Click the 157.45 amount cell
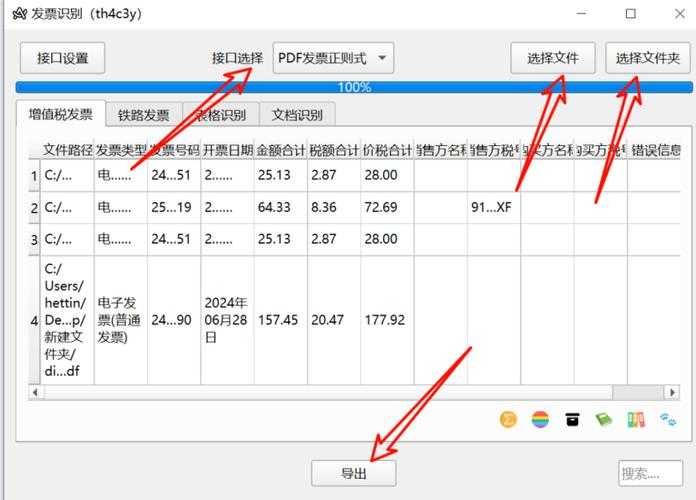 (x=281, y=320)
